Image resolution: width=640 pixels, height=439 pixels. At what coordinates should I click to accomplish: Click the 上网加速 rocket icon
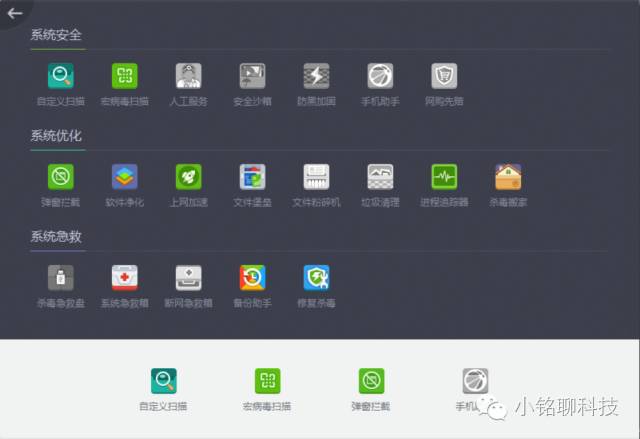tap(189, 177)
